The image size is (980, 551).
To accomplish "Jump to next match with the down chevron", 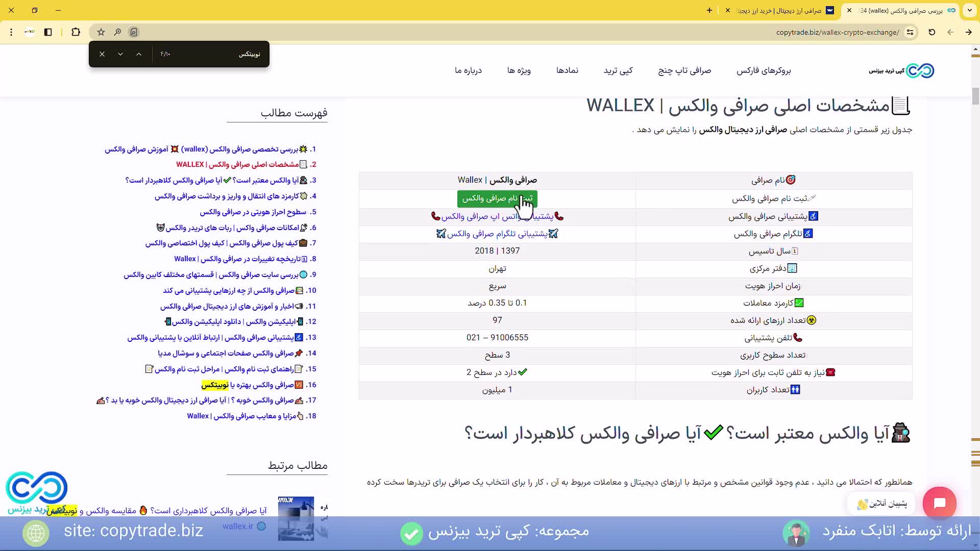I will (x=120, y=54).
